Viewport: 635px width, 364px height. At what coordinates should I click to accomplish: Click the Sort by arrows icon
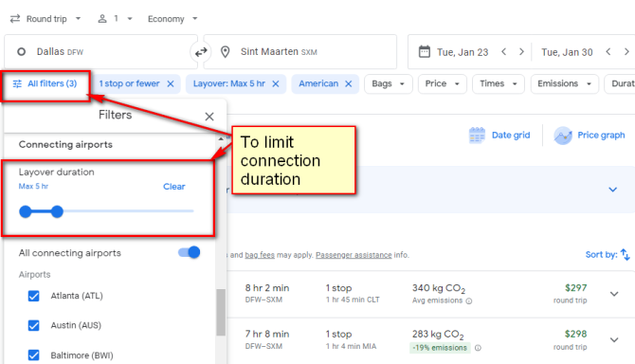(626, 255)
